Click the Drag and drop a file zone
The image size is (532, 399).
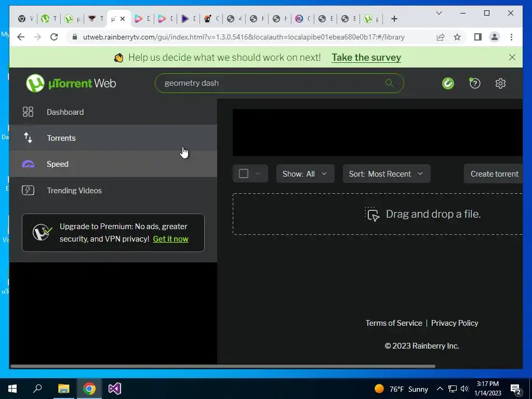click(378, 214)
